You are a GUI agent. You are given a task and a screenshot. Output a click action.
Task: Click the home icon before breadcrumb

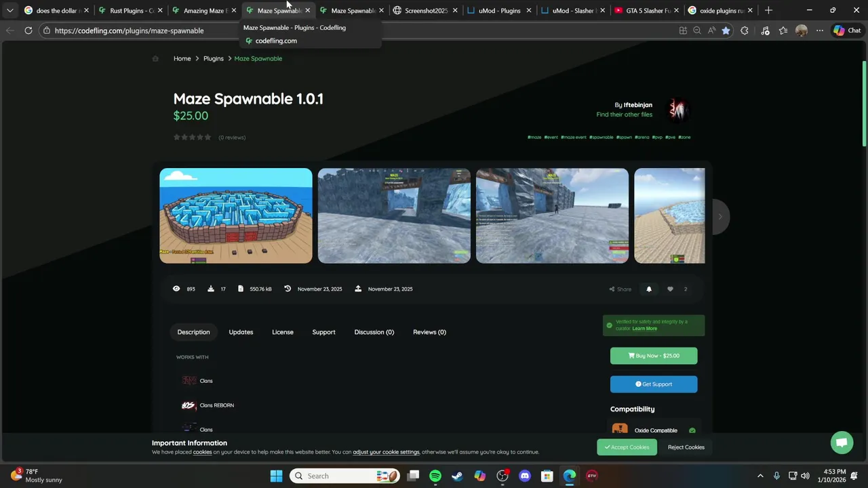(x=155, y=58)
